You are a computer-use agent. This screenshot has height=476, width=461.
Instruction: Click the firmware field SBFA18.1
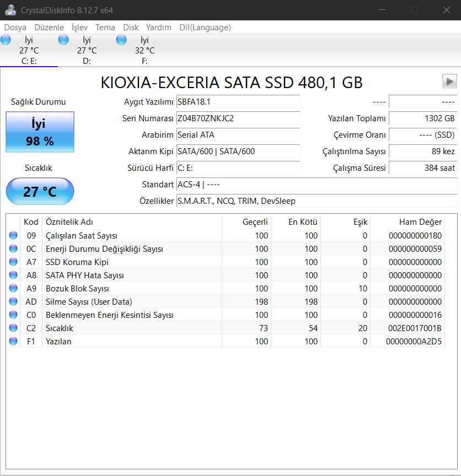coord(238,102)
